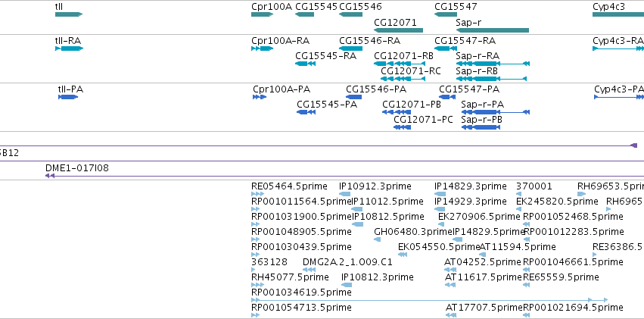Select the RP001052468.5prime EST
The height and width of the screenshot is (319, 644).
tap(526, 224)
